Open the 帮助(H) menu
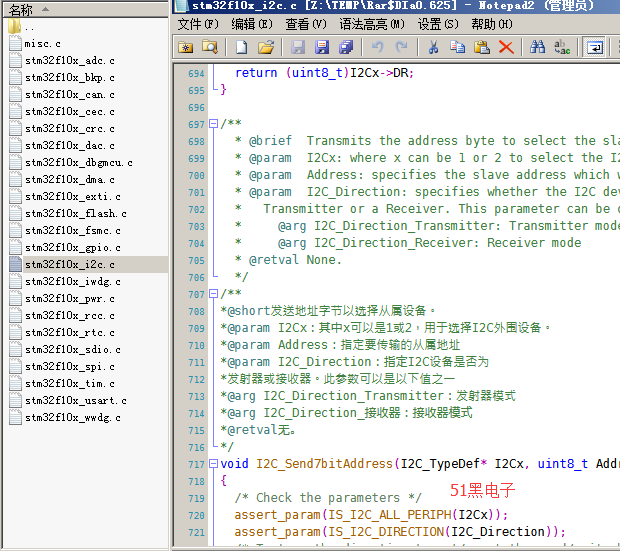620x551 pixels. click(x=492, y=25)
